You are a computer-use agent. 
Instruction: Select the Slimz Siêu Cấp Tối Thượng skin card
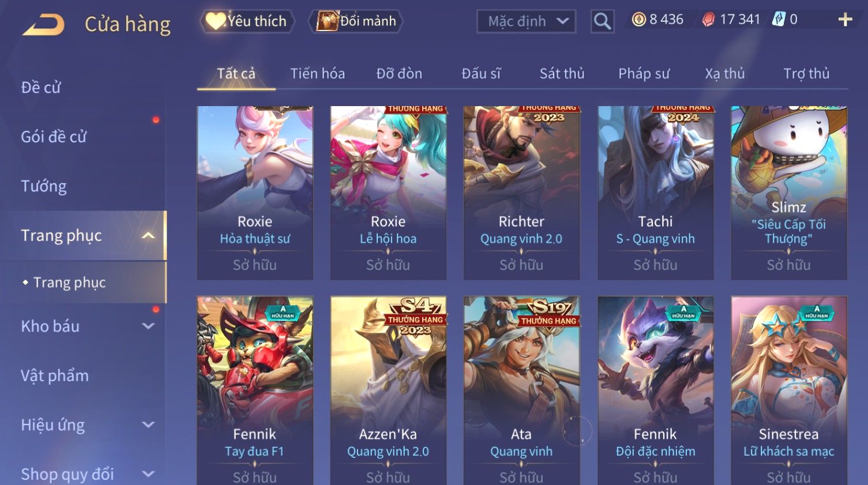[788, 193]
